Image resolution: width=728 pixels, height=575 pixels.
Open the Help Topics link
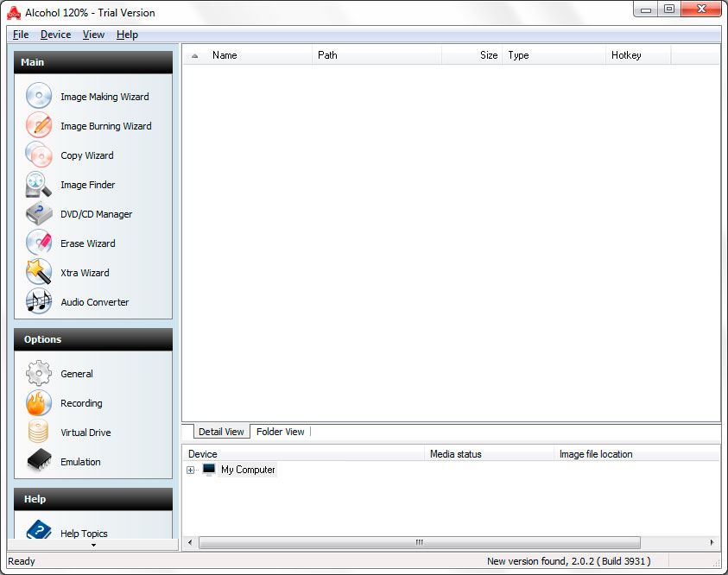[84, 534]
